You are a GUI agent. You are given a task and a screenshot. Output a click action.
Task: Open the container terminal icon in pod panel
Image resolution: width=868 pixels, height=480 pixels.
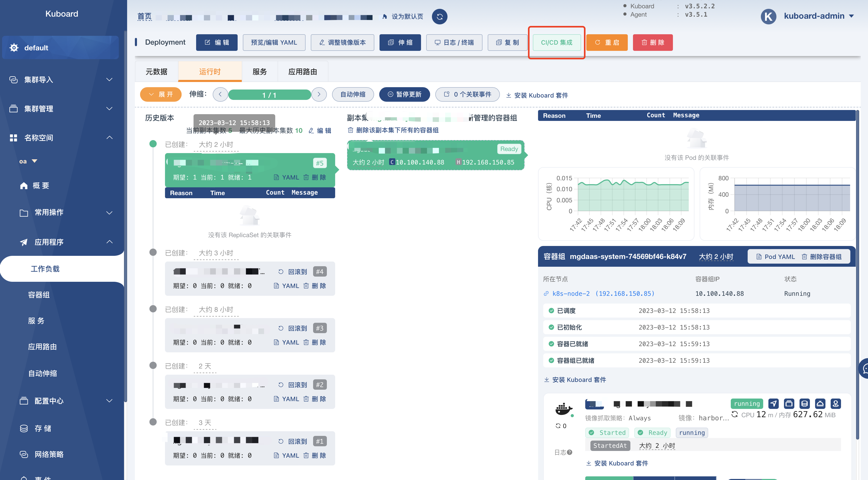789,403
